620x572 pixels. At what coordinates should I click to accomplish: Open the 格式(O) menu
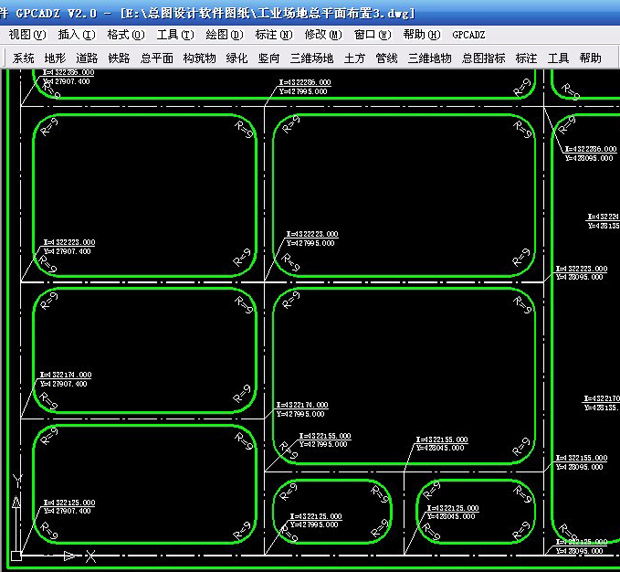(125, 34)
